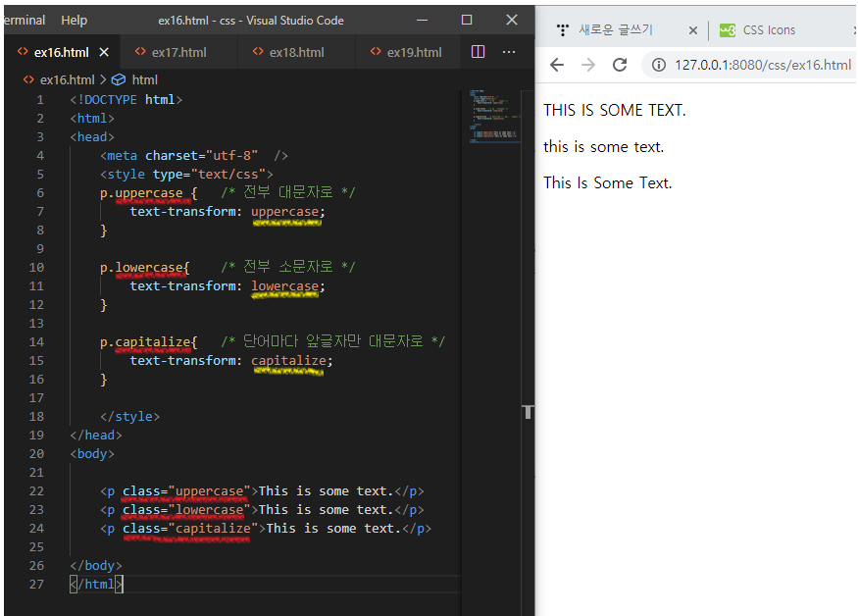Go forward in the browser
Screen dimensions: 858x616
[x=588, y=65]
